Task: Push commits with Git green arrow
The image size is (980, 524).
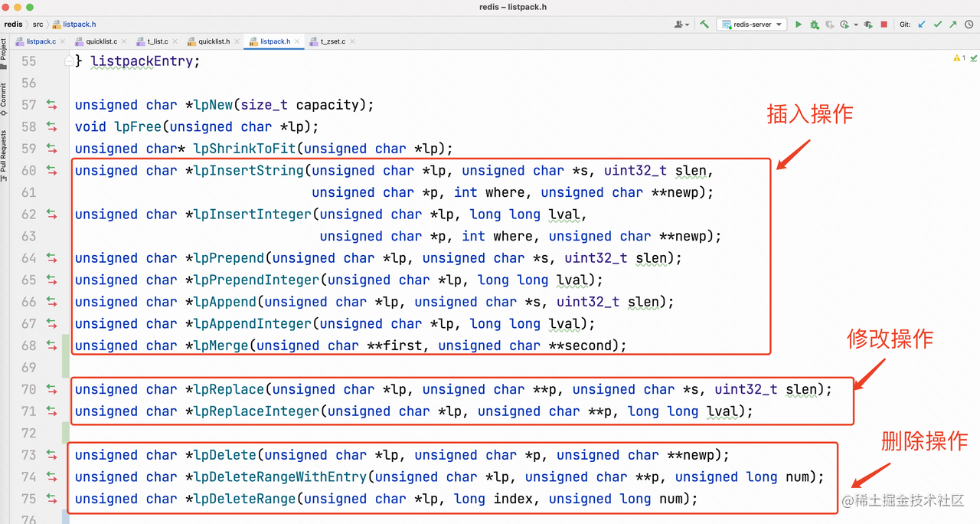Action: 953,25
